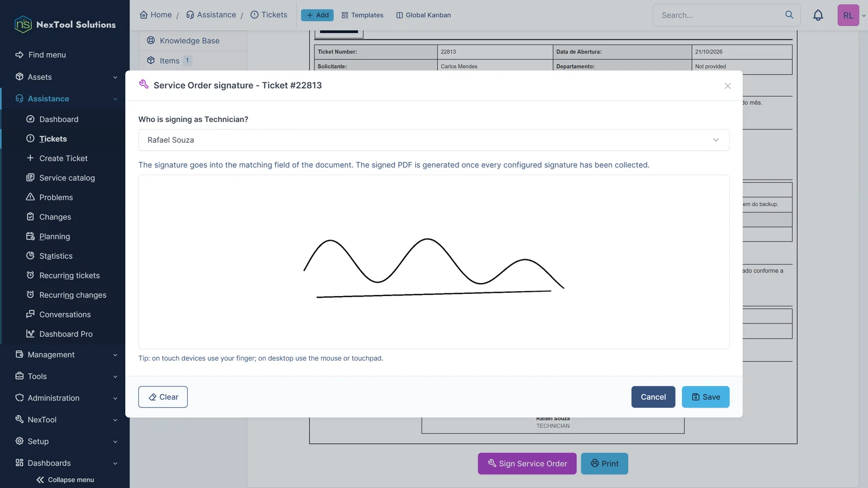Open the Service catalog menu item

67,178
